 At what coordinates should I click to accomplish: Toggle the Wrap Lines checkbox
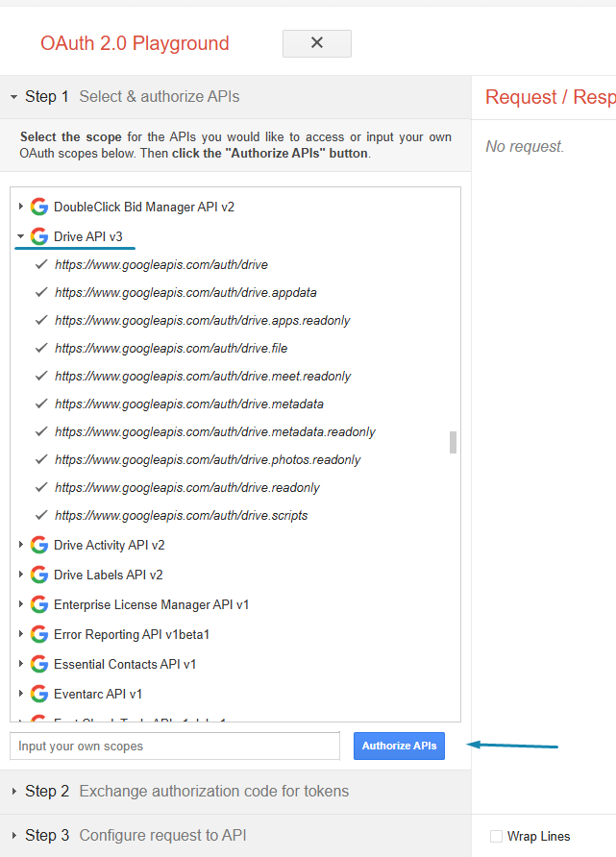click(496, 836)
